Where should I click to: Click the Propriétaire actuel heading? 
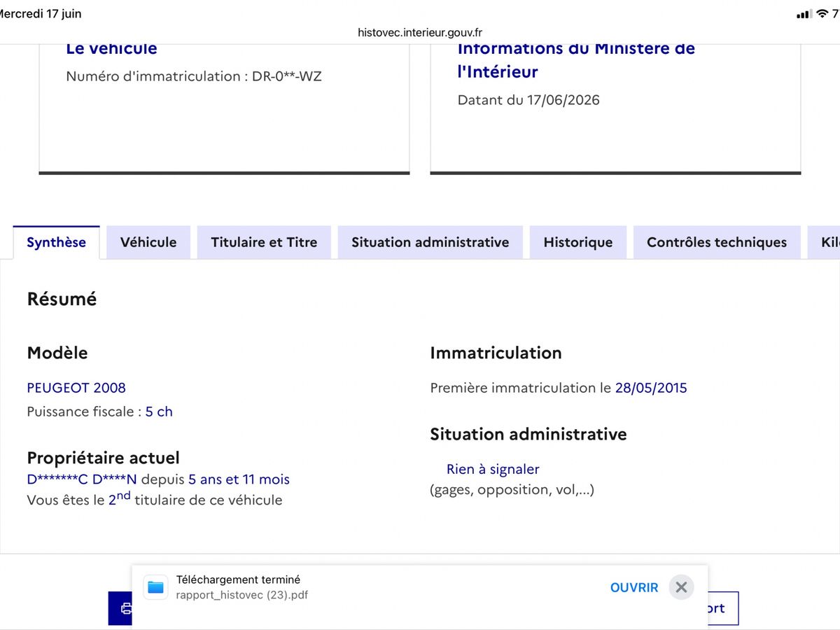pos(103,458)
